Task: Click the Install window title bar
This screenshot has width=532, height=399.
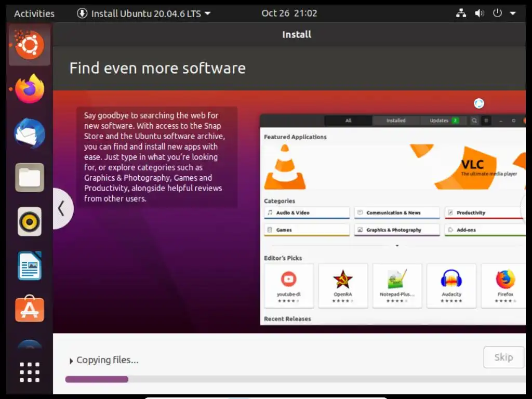Action: tap(289, 34)
